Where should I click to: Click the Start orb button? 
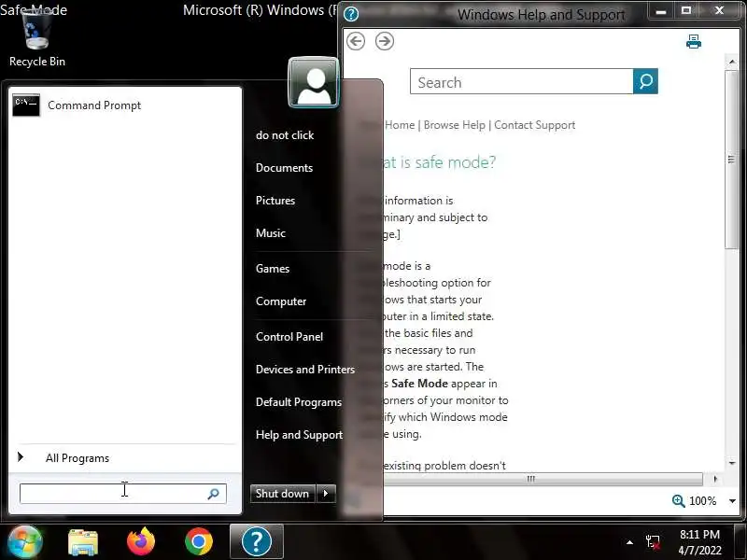[24, 542]
